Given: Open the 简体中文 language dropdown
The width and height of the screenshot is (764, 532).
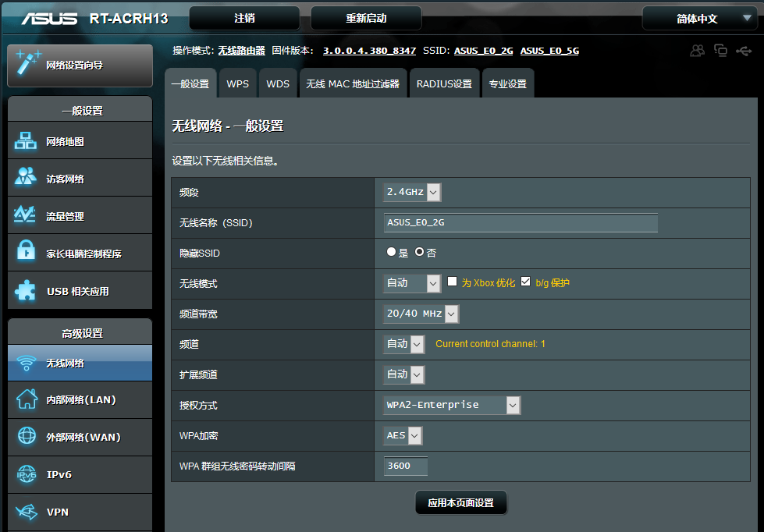Looking at the screenshot, I should [700, 19].
